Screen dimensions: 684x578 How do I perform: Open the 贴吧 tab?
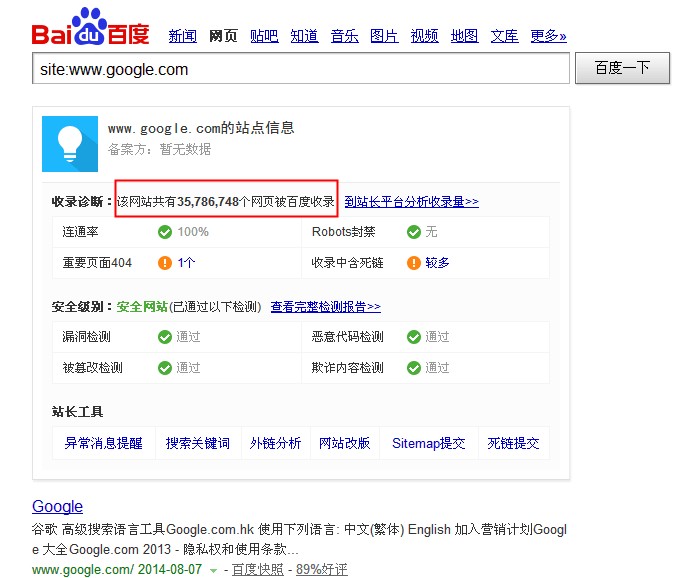click(x=264, y=36)
